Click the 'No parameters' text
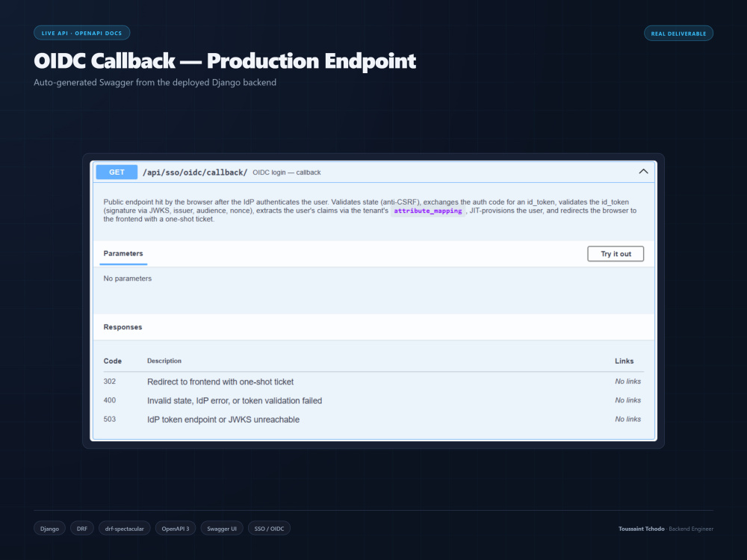The image size is (747, 560). tap(127, 279)
